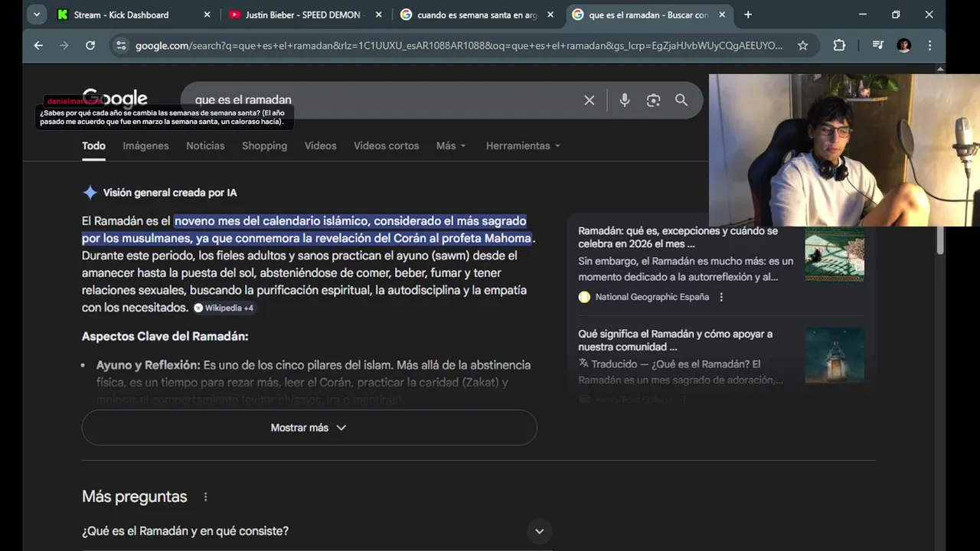The image size is (980, 551).
Task: Close the cuando es semana santa tab
Action: 550,15
